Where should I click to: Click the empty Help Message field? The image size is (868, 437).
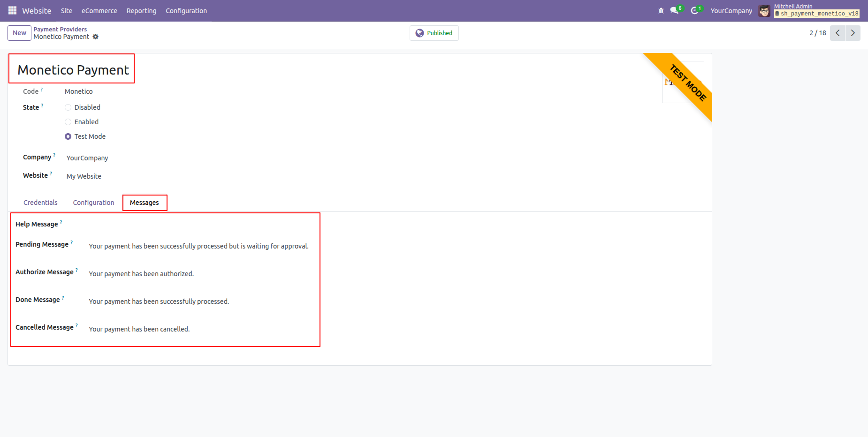pyautogui.click(x=199, y=225)
